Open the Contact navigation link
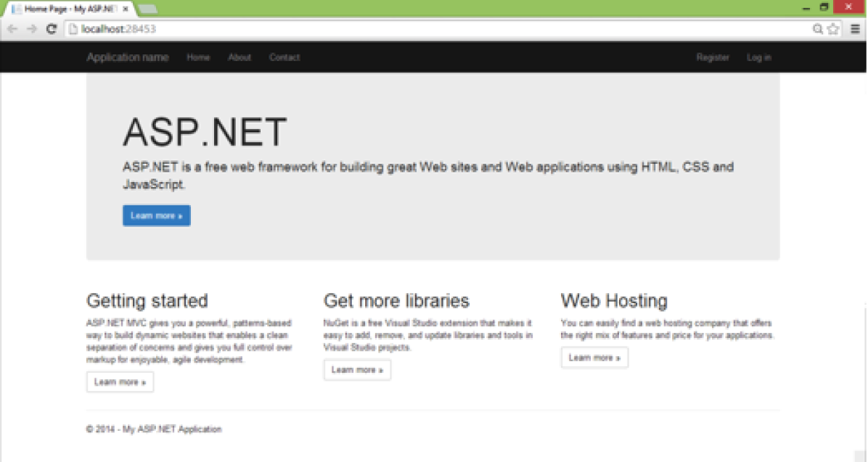This screenshot has width=868, height=462. tap(284, 57)
